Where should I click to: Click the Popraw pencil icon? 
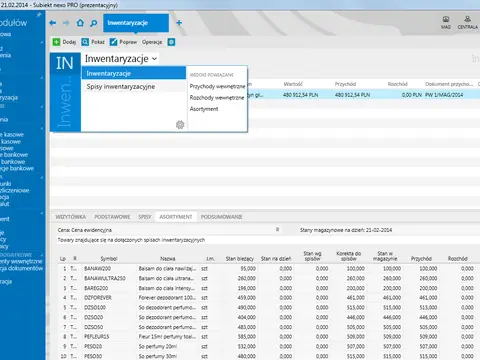point(113,42)
